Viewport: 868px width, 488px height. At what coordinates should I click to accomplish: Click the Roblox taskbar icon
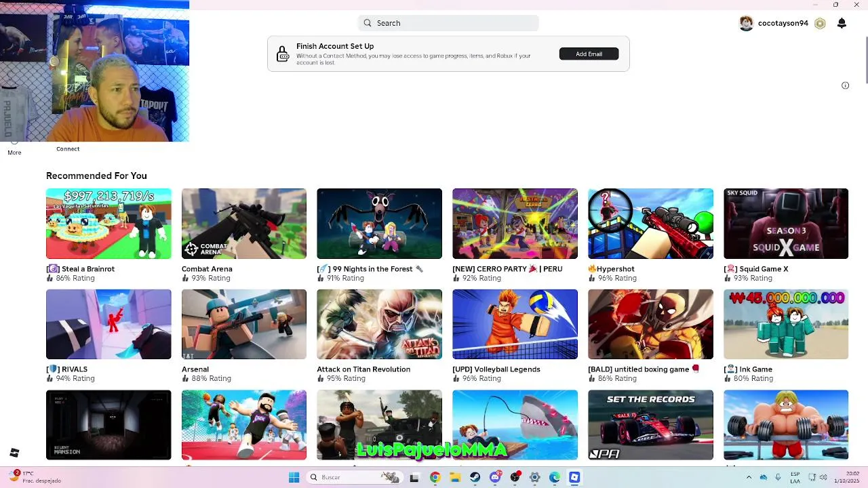(574, 478)
